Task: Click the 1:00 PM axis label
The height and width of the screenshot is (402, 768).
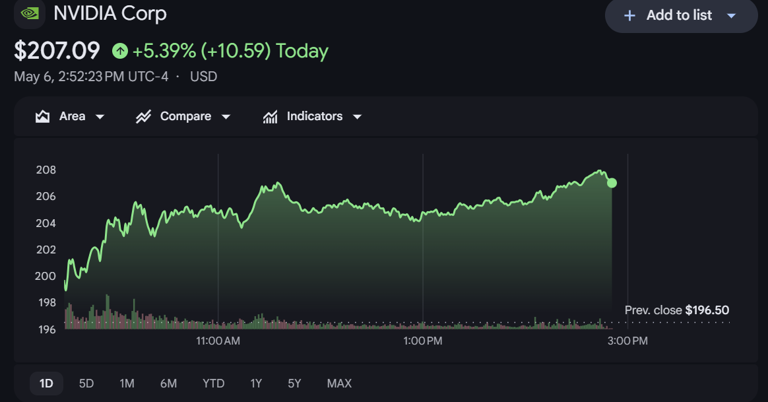Action: 423,341
